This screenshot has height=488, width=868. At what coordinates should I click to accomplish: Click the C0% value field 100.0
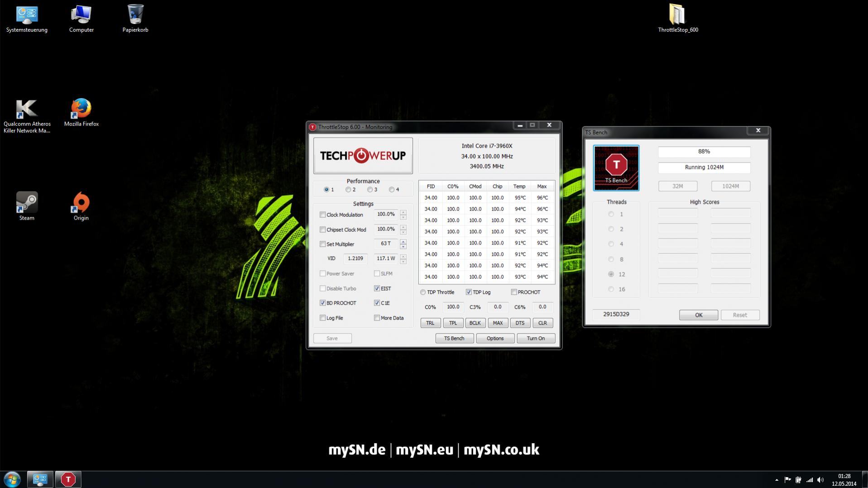453,307
